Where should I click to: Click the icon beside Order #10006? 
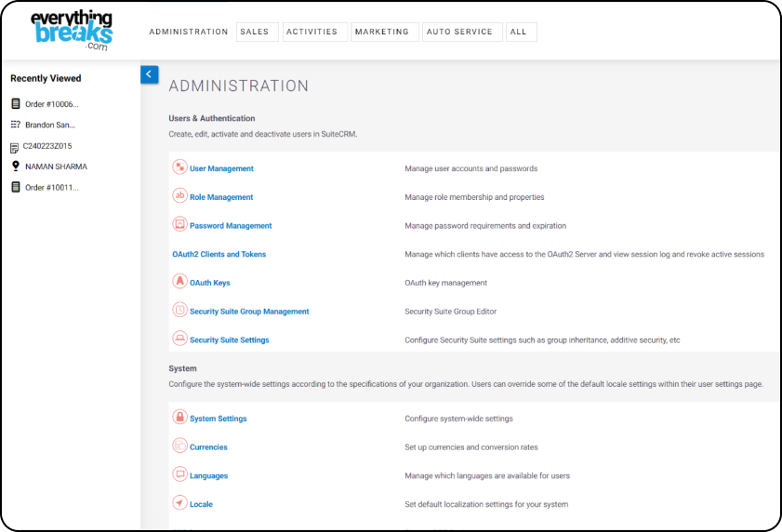[16, 104]
